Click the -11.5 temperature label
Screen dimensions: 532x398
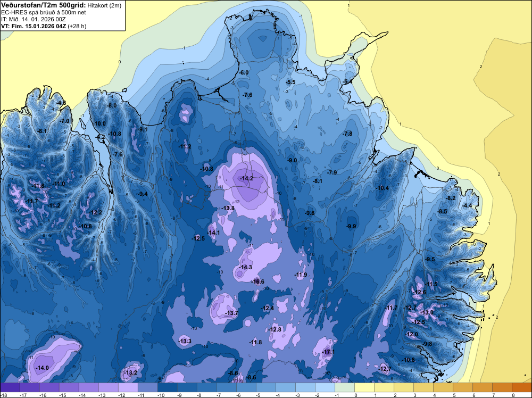click(431, 284)
